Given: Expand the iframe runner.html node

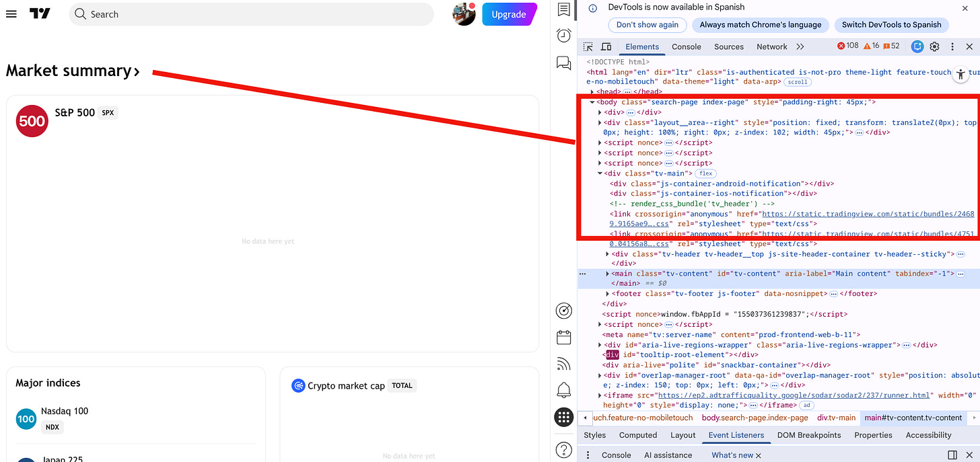Looking at the screenshot, I should click(600, 395).
